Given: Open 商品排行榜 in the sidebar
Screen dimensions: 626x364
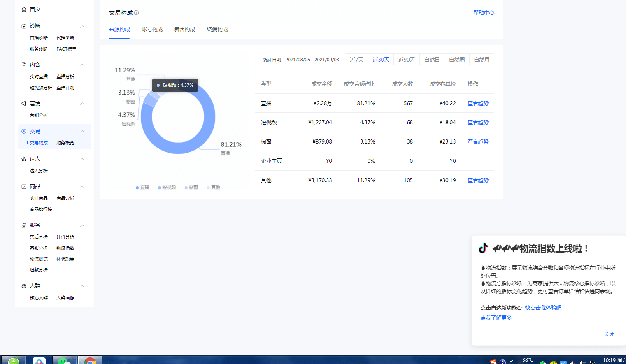Looking at the screenshot, I should (41, 209).
